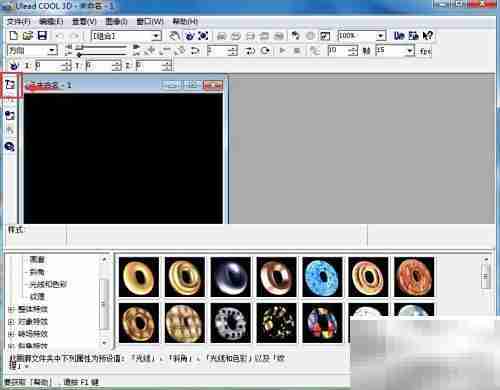The width and height of the screenshot is (500, 390).
Task: Choose the double-ringed gold torus thumbnail
Action: [185, 276]
